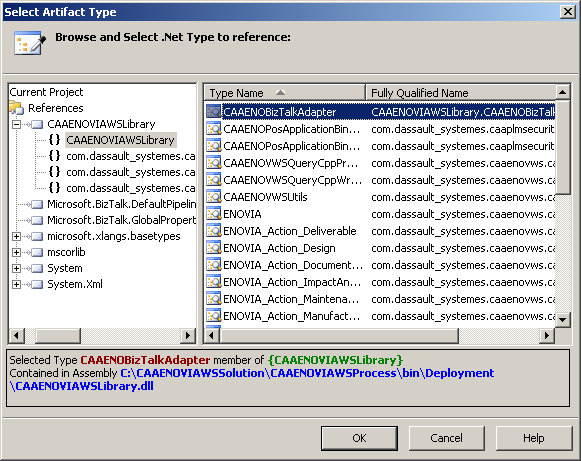Viewport: 581px width, 461px height.
Task: Click the ENOVIA_Action_Manufact... type icon
Action: click(x=214, y=316)
